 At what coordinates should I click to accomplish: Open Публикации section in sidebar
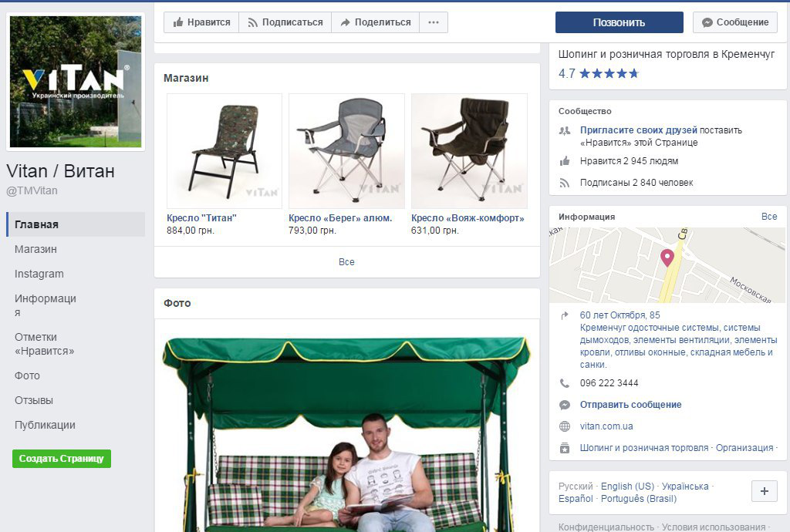pyautogui.click(x=45, y=425)
